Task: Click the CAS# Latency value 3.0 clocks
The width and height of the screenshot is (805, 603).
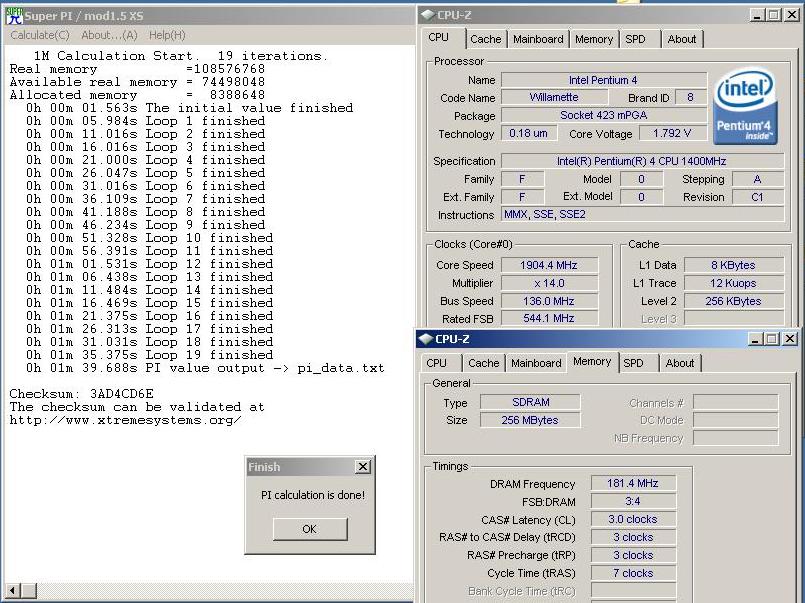Action: click(633, 519)
